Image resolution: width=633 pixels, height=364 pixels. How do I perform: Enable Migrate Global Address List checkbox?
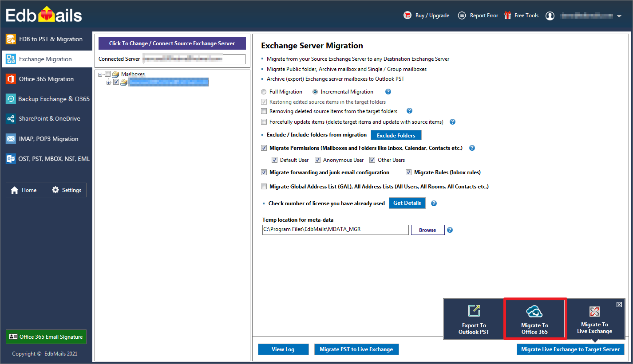(264, 187)
